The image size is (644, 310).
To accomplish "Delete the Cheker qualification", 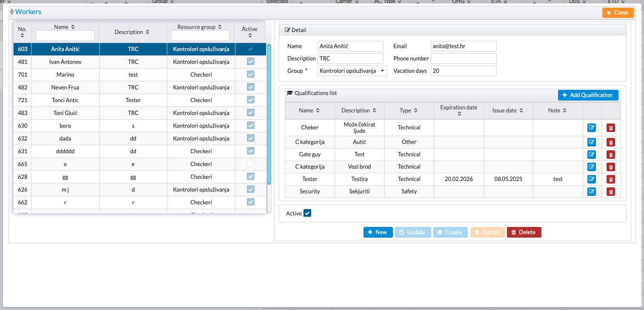I will click(611, 128).
